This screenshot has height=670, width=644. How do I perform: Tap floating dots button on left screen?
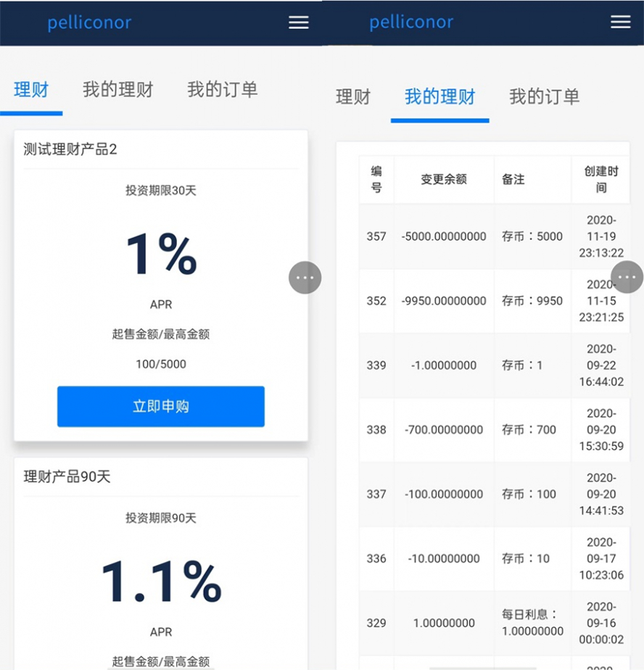point(305,278)
